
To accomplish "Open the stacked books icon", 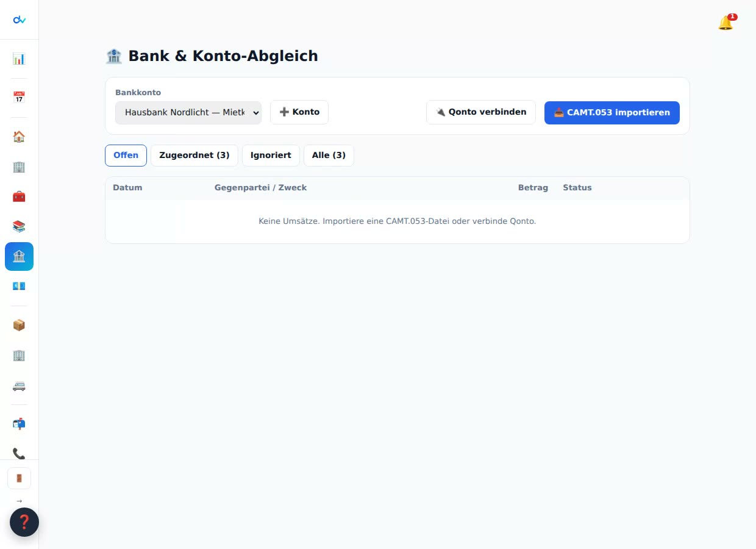I will click(x=19, y=226).
